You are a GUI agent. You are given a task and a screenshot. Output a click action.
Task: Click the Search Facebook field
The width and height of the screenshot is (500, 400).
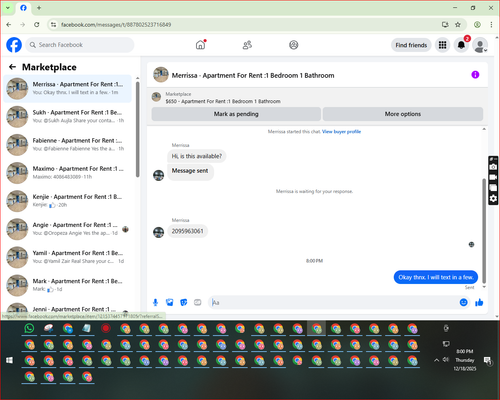pyautogui.click(x=80, y=45)
